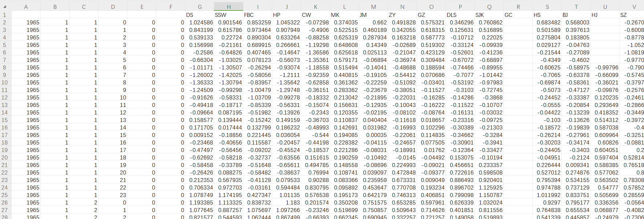This screenshot has width=644, height=219.
Task: Click the DLS header cell
Action: pyautogui.click(x=460, y=15)
